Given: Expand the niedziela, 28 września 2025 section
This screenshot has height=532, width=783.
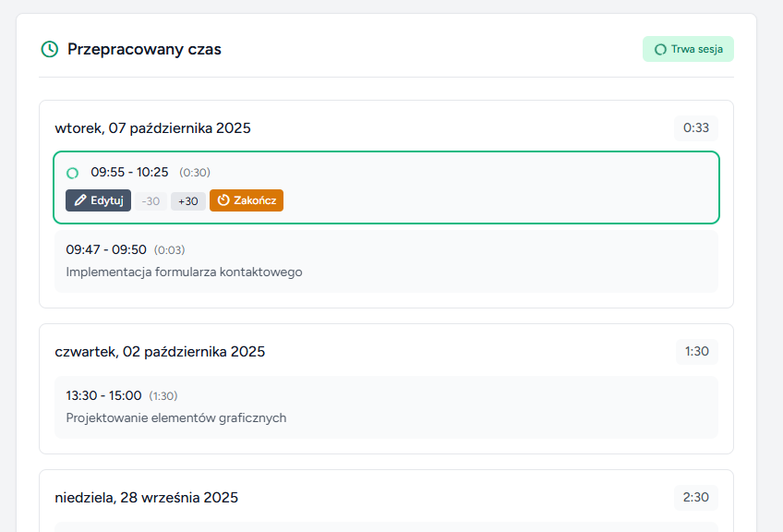Looking at the screenshot, I should [145, 497].
